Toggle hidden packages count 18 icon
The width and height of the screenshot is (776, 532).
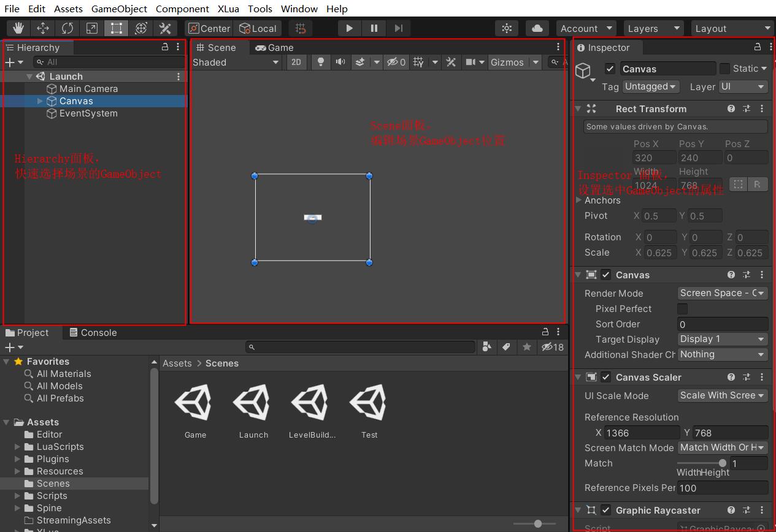(x=553, y=347)
